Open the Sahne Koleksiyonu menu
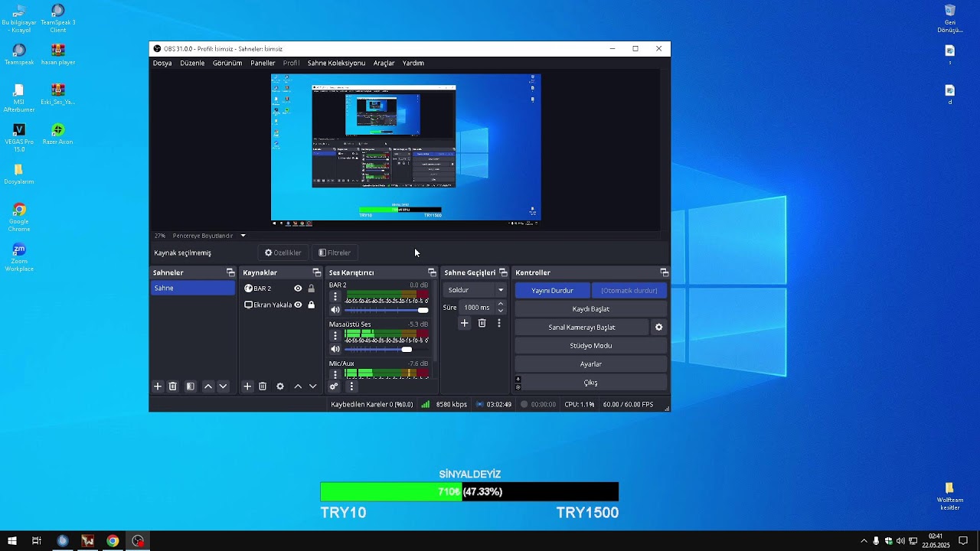Screen dimensions: 980x551 pos(336,63)
